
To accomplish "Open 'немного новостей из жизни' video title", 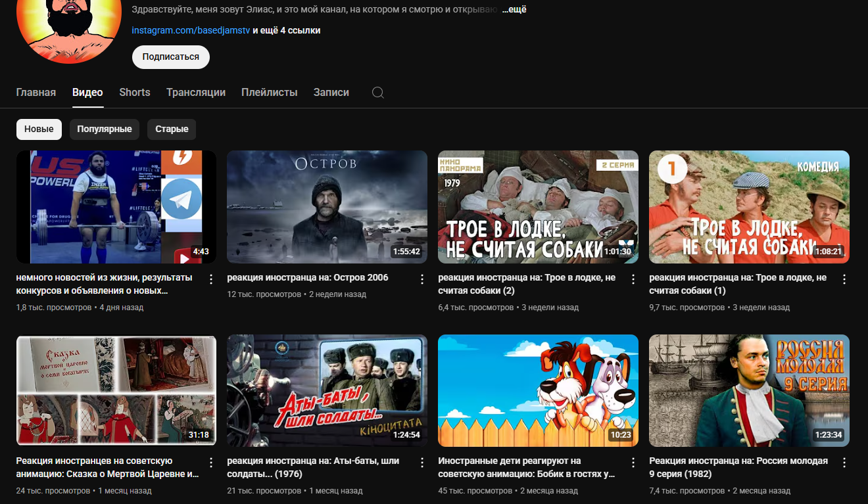I will pyautogui.click(x=105, y=284).
